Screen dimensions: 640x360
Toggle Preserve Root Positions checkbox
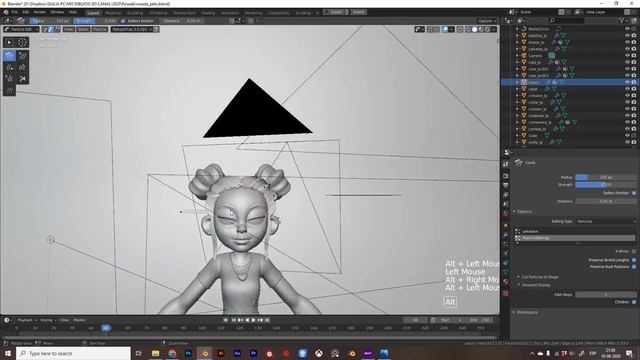634,267
